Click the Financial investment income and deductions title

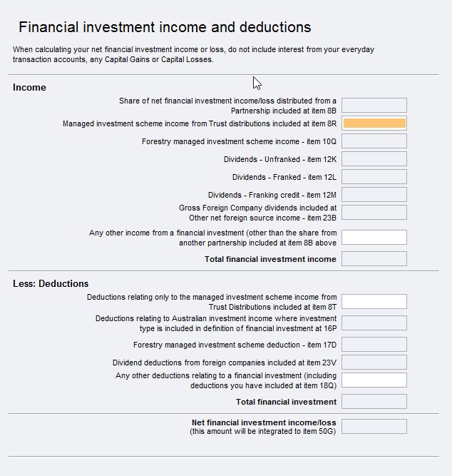point(165,27)
